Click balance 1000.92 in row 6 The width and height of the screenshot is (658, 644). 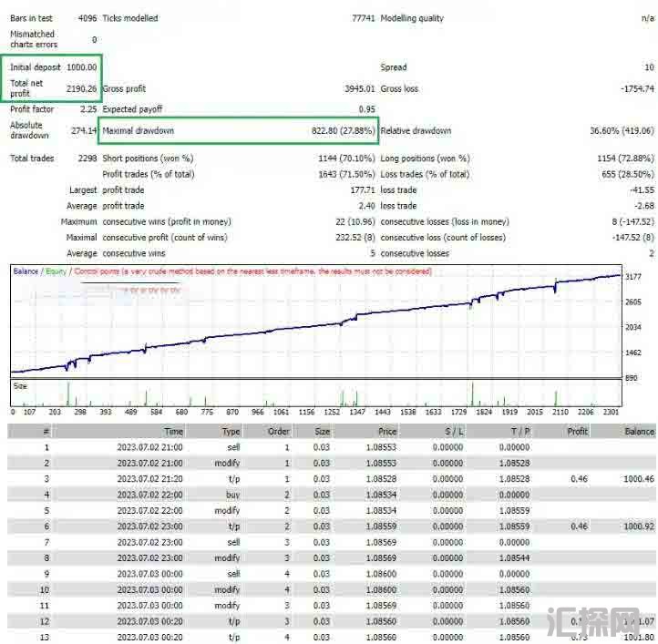639,526
